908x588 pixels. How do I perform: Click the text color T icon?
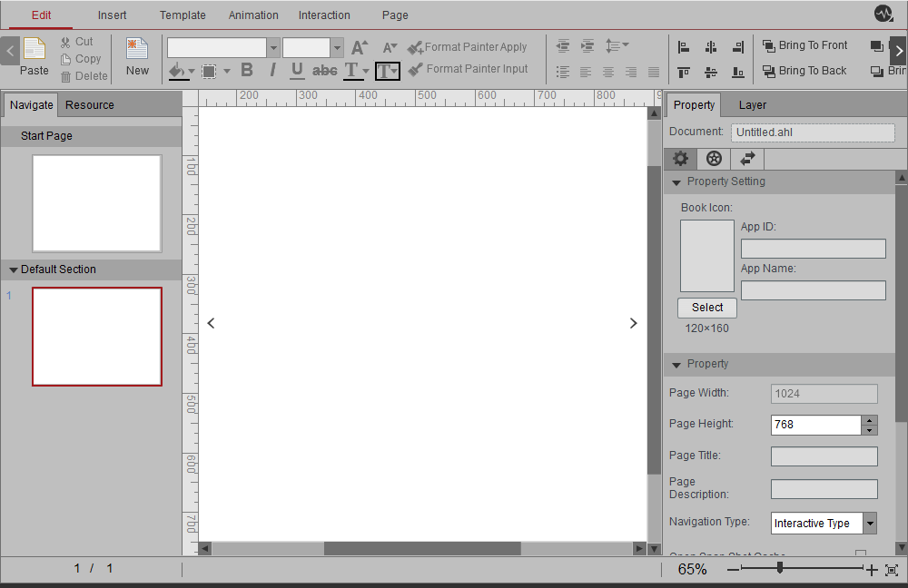(x=350, y=71)
